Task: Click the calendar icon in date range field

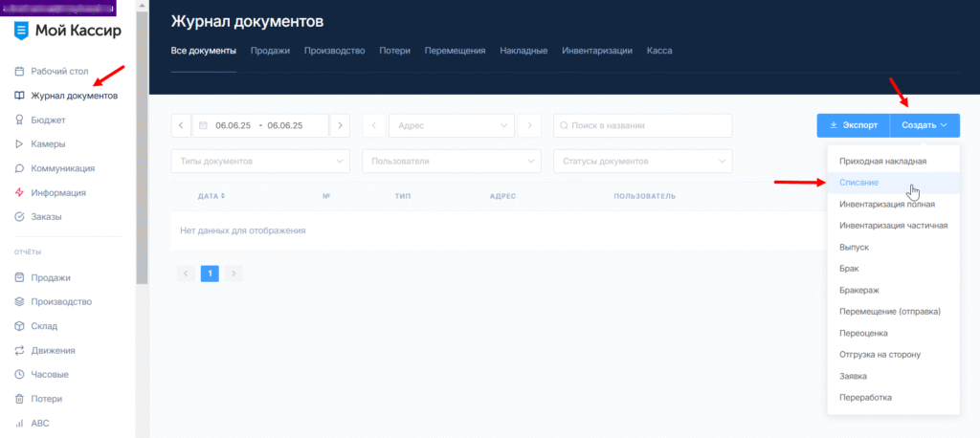Action: [x=203, y=125]
